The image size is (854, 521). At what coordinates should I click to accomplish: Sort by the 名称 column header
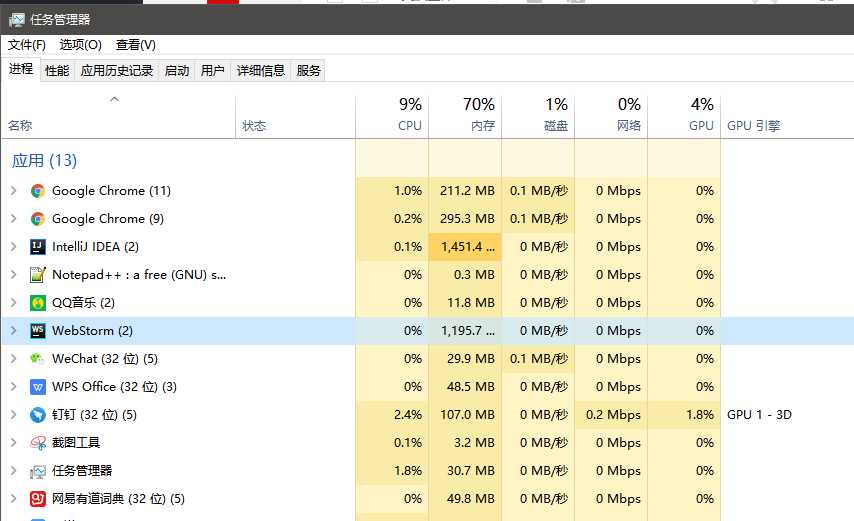click(119, 117)
